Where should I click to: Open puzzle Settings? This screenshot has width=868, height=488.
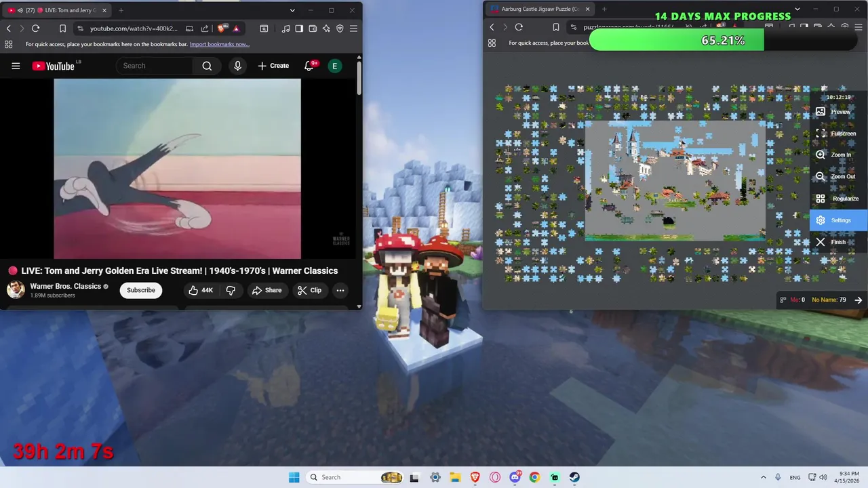point(839,220)
